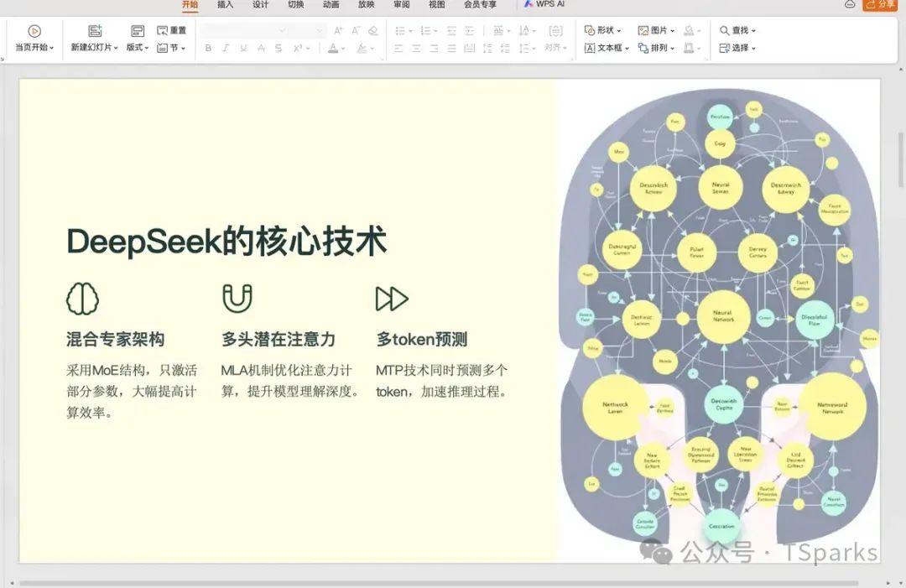Select the slide title DeepSeek的核心技术
The width and height of the screenshot is (906, 588).
pyautogui.click(x=227, y=241)
